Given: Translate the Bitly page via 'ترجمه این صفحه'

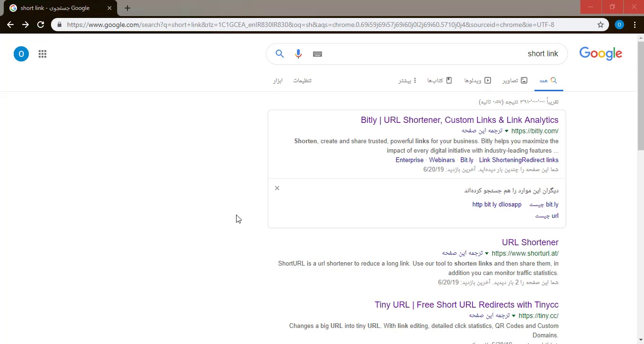Looking at the screenshot, I should 482,131.
